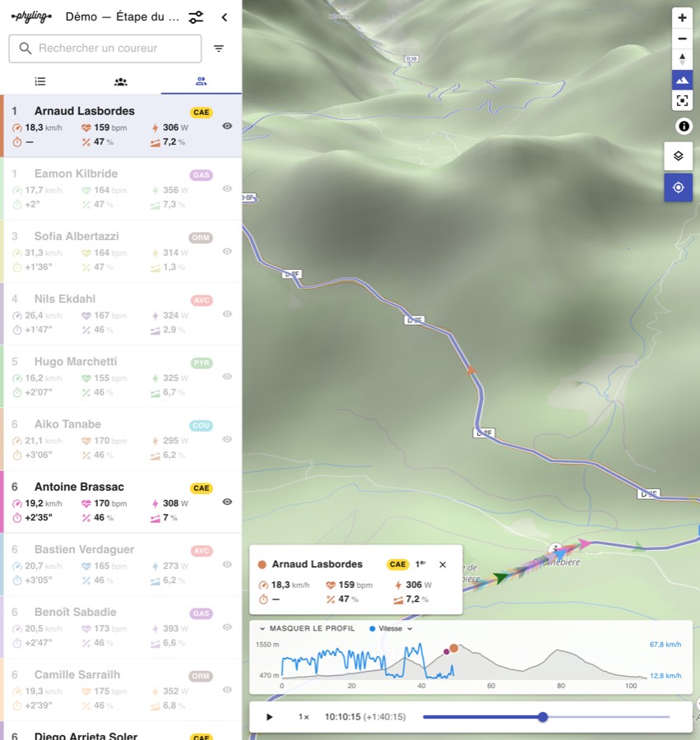Click the ORM badge on Sofia Albertazzi row

point(201,238)
